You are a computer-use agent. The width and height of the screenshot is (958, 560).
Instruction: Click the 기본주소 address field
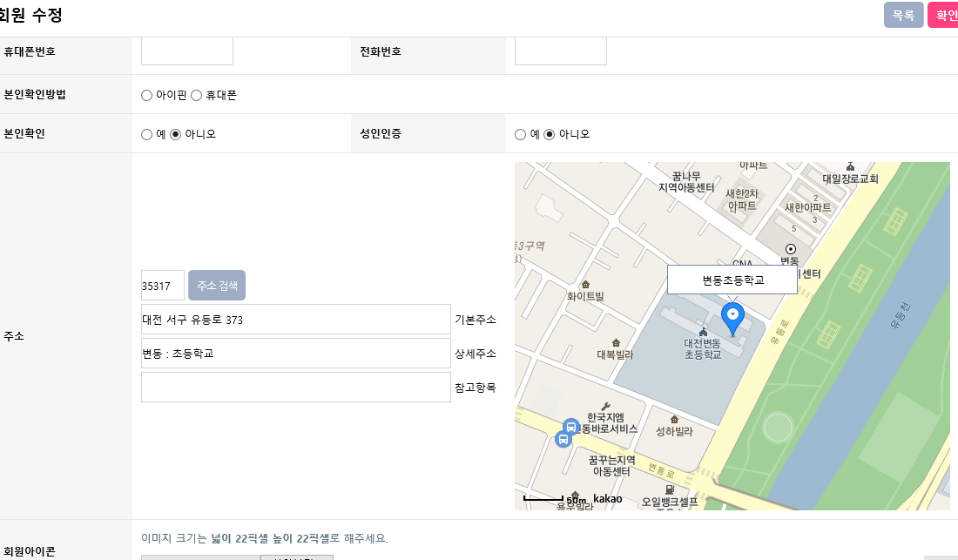click(x=296, y=320)
